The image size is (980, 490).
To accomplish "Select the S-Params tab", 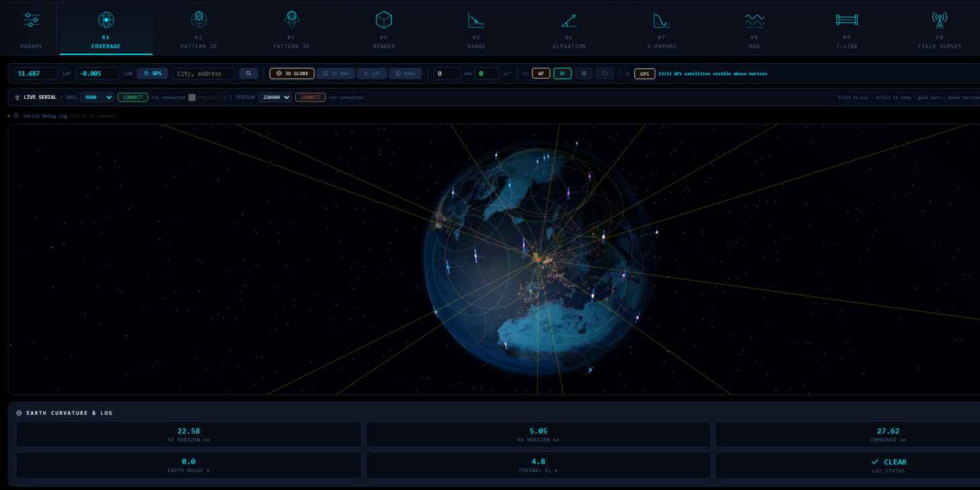I will tap(661, 30).
